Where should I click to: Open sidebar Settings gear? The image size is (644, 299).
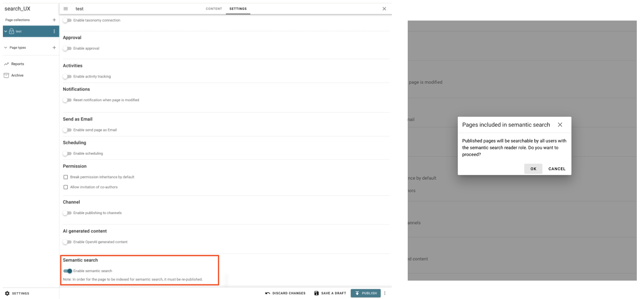click(7, 293)
